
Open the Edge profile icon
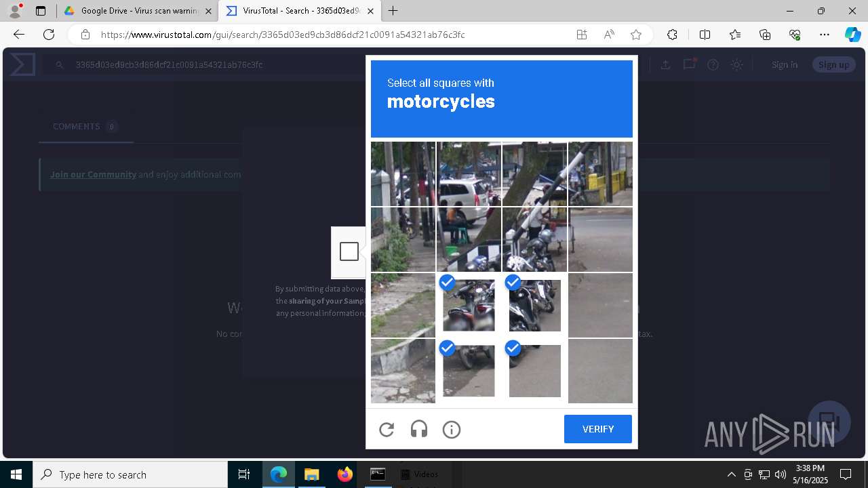tap(14, 11)
